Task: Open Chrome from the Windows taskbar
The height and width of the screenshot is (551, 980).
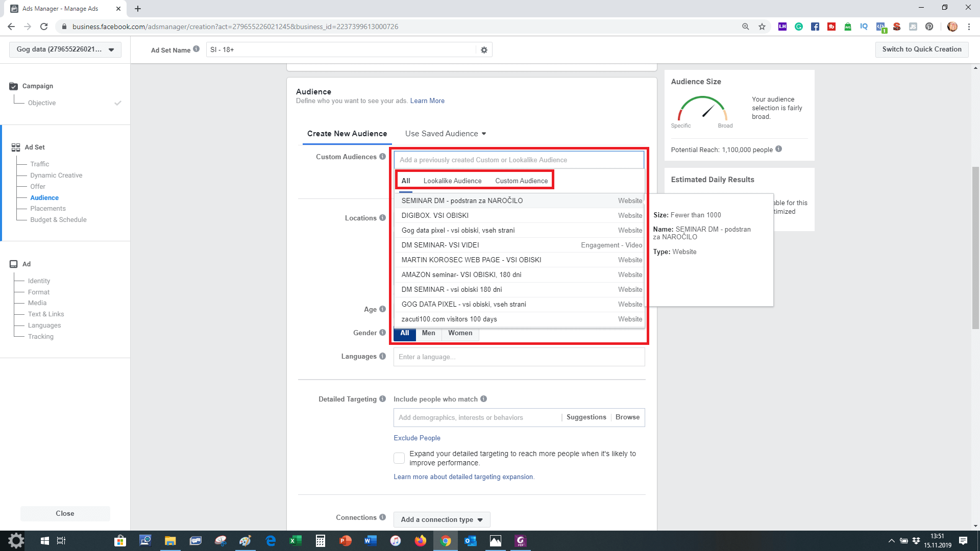Action: coord(446,541)
